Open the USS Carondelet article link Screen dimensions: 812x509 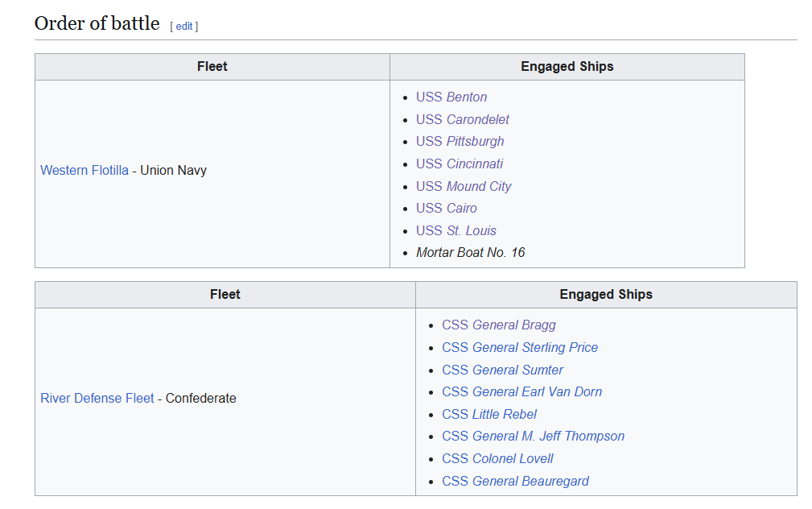(x=463, y=119)
